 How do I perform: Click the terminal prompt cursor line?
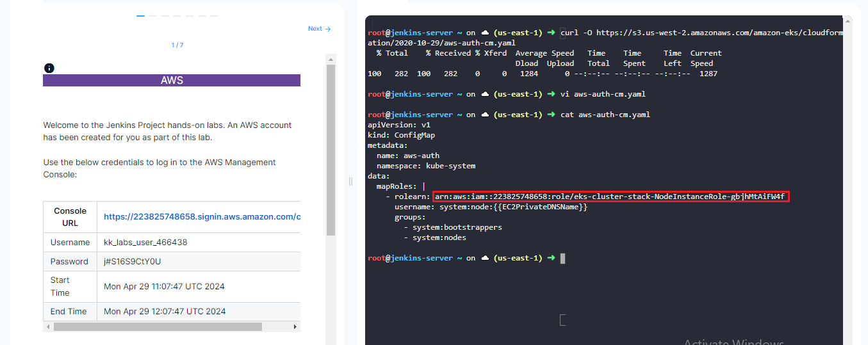[x=466, y=258]
